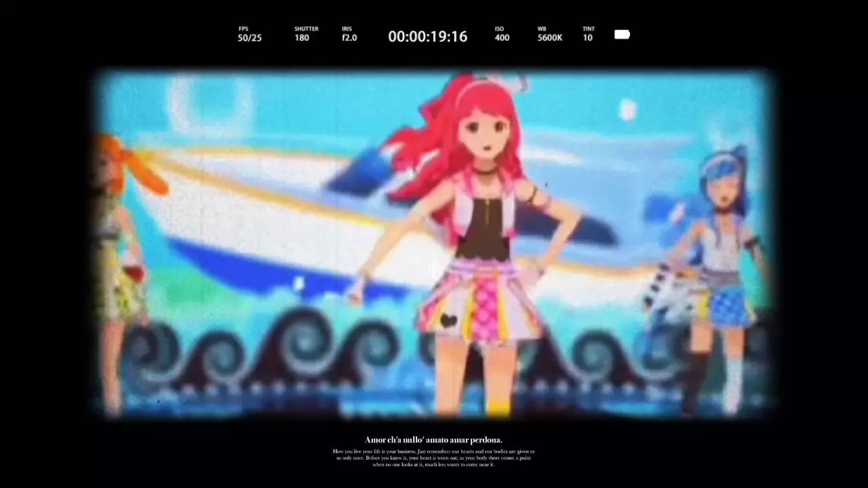Select the WB 5600K white balance readout
Viewport: 868px width, 488px height.
(x=550, y=35)
